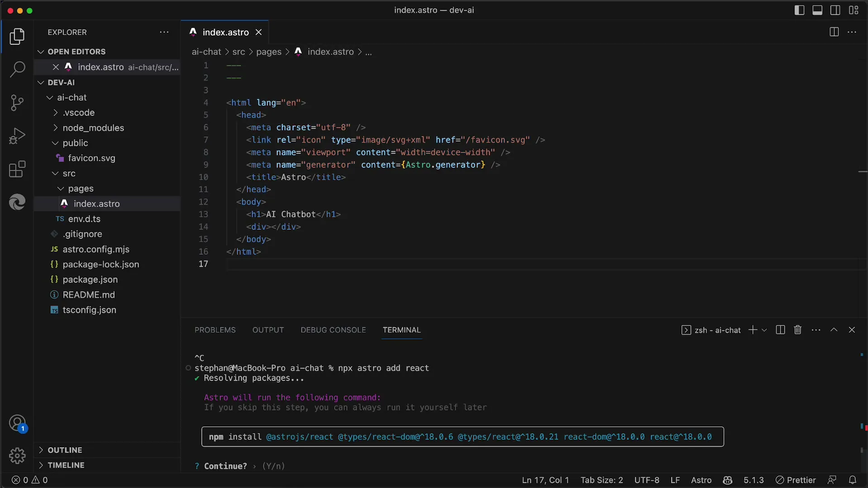Change LF end of line sequence

point(675,480)
